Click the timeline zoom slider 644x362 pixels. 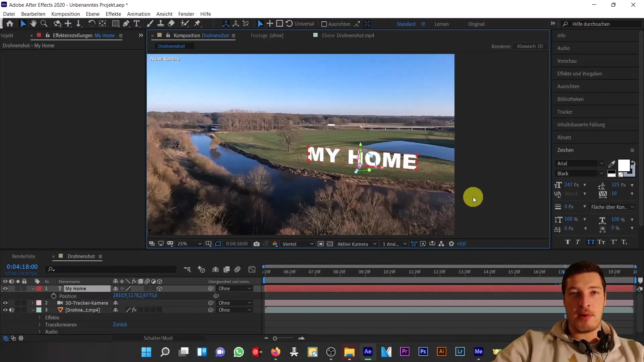pyautogui.click(x=284, y=339)
